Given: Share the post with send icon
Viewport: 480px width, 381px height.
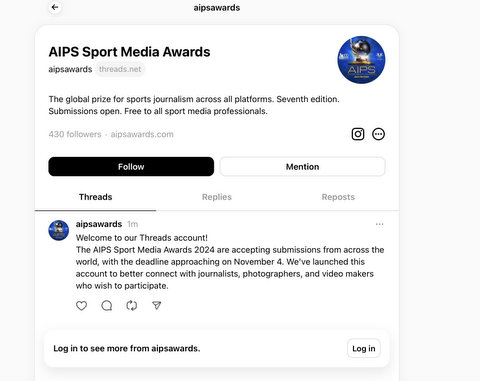Looking at the screenshot, I should (157, 305).
